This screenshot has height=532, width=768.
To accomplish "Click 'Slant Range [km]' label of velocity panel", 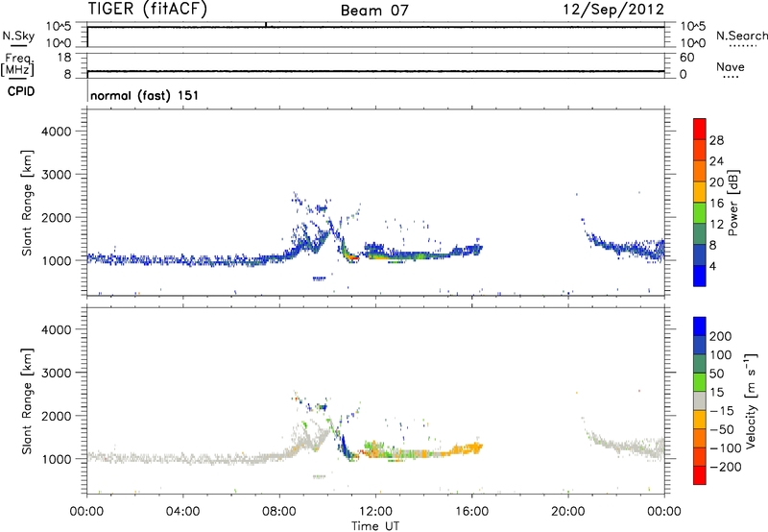I will [x=27, y=400].
